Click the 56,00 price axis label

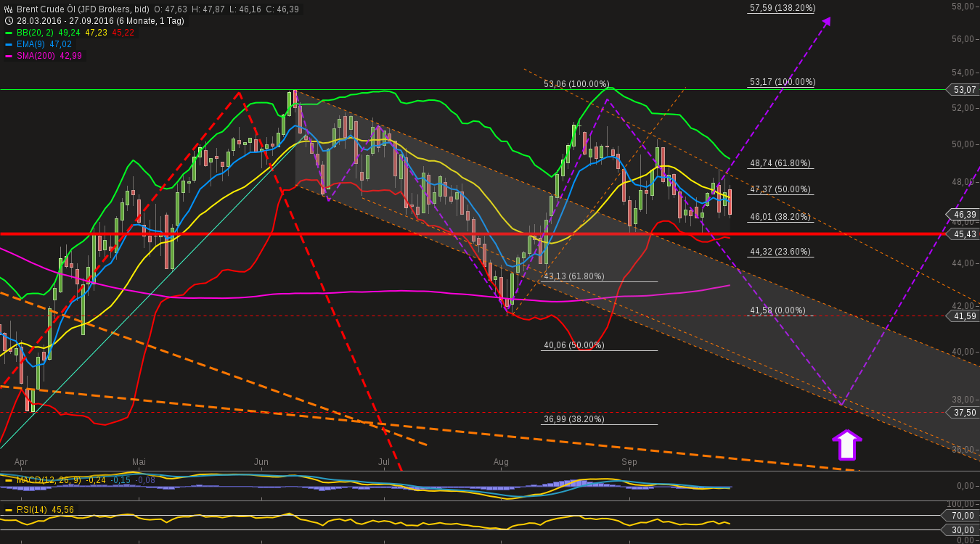click(x=963, y=39)
